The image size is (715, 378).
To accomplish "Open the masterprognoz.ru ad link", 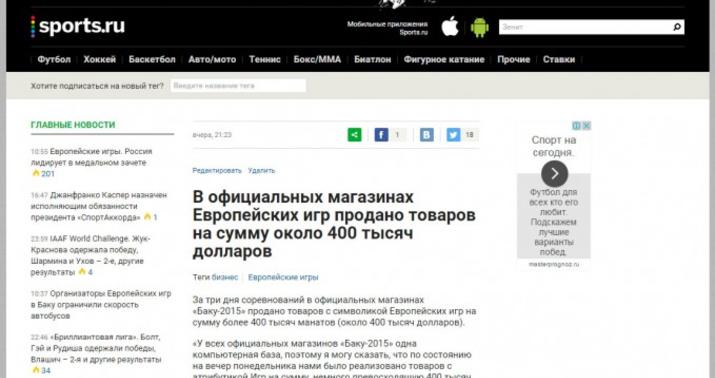I will 554,264.
